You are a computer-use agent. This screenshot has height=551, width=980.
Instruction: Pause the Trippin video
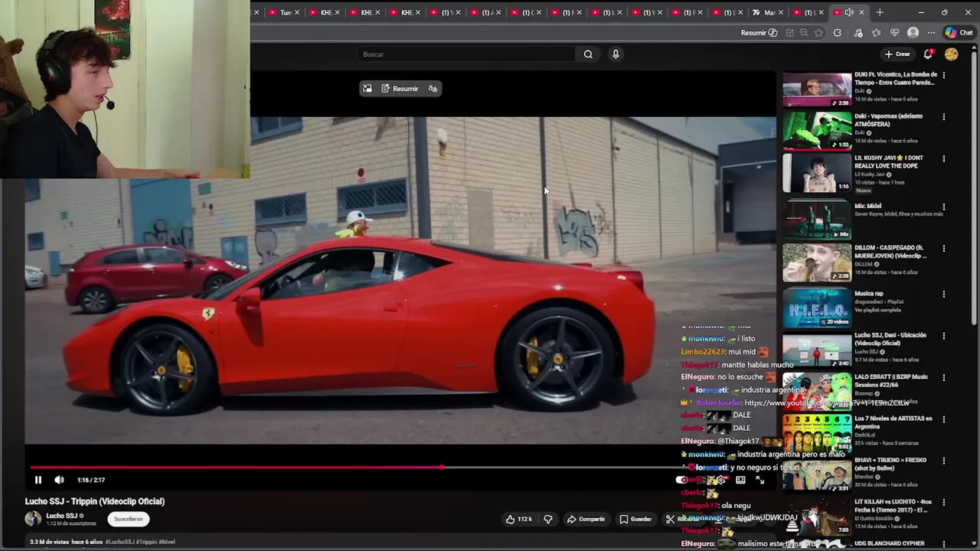[x=38, y=480]
